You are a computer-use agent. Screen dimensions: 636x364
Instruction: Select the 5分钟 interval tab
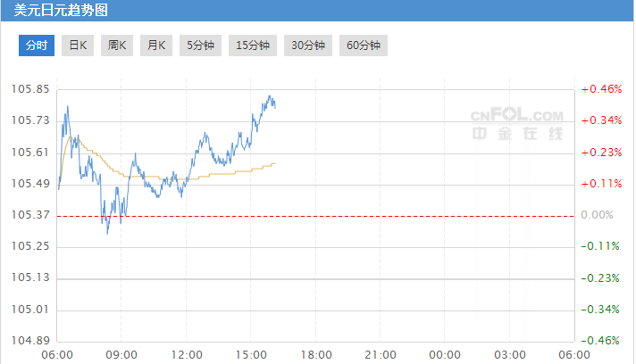[x=200, y=45]
